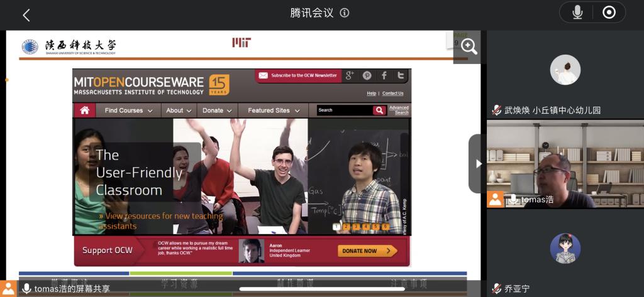Image resolution: width=644 pixels, height=297 pixels.
Task: Open the Facebook social icon
Action: coord(384,75)
